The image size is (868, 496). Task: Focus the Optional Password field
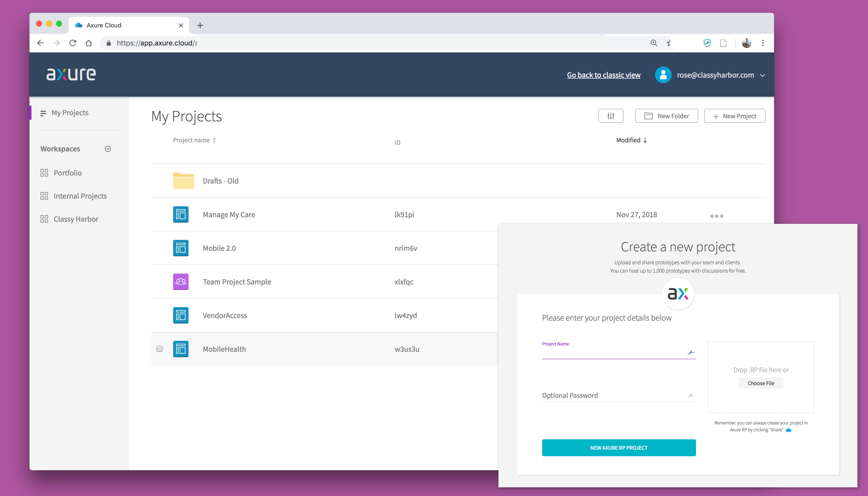(619, 395)
